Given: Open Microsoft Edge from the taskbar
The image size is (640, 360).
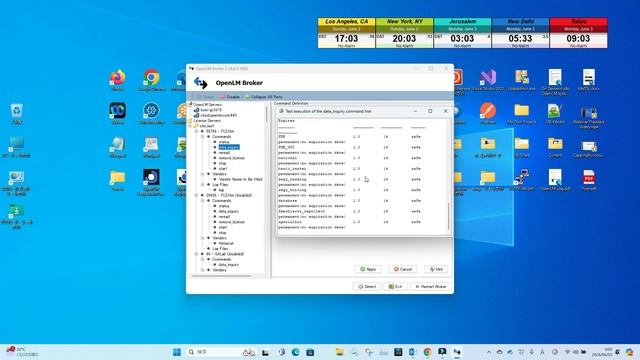Looking at the screenshot, I should [296, 352].
